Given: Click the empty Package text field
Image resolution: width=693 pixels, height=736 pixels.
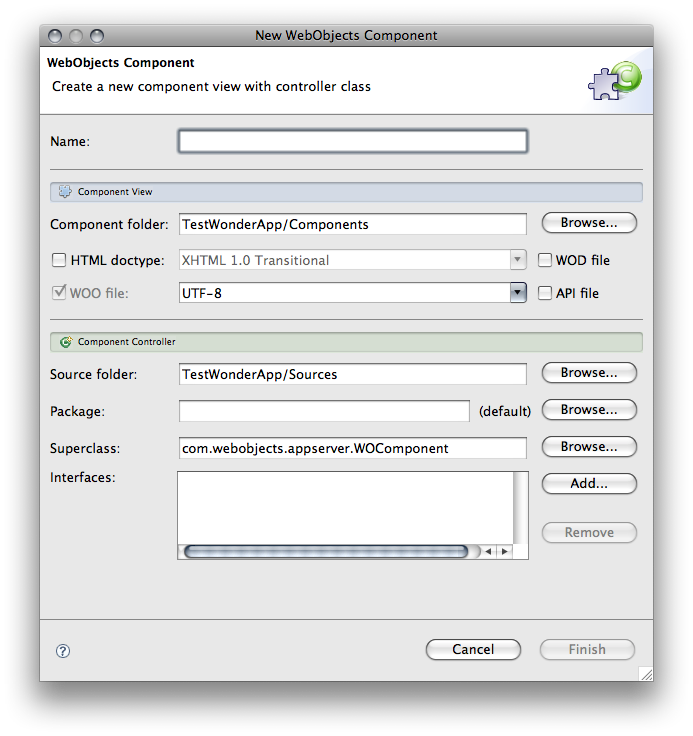Looking at the screenshot, I should tap(324, 411).
